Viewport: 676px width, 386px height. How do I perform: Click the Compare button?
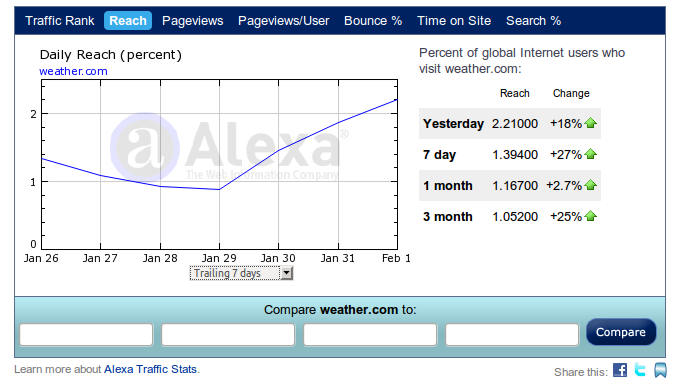(x=621, y=332)
